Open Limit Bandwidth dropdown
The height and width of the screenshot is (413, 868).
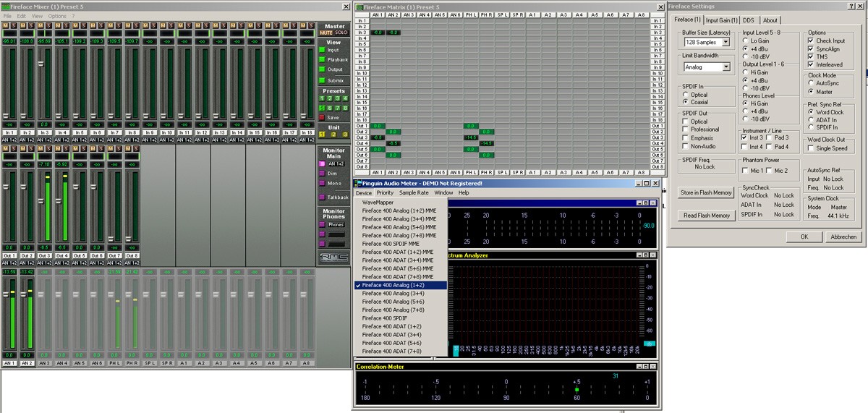[725, 67]
